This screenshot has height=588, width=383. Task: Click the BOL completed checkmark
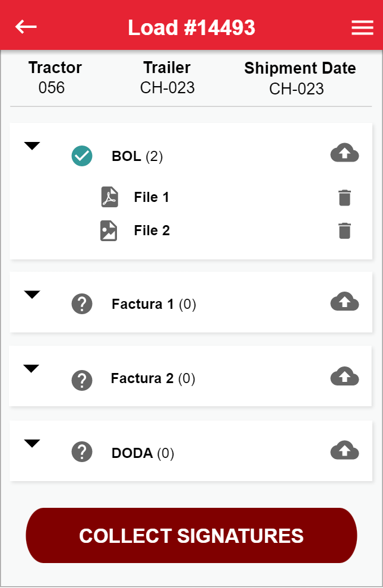click(82, 156)
